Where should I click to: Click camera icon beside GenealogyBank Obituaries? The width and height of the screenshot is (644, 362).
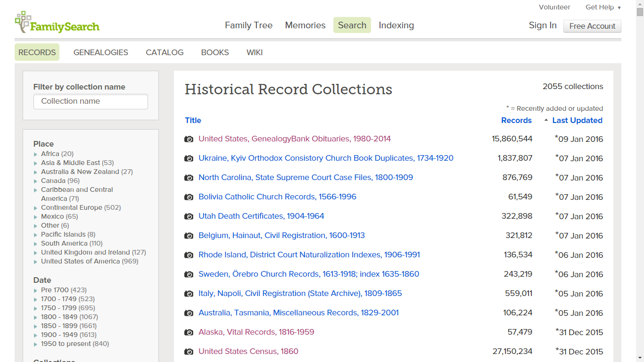point(189,139)
